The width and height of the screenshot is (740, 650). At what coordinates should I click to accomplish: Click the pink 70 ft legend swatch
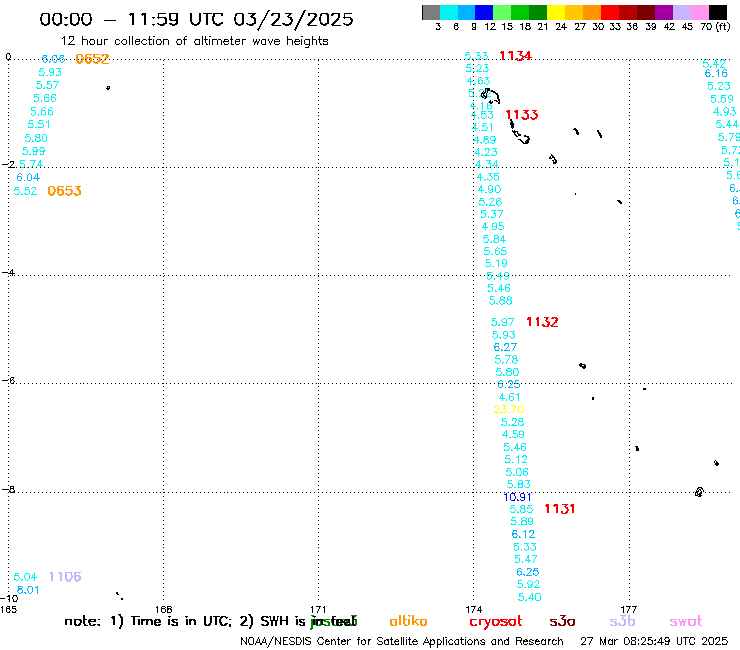[x=699, y=12]
